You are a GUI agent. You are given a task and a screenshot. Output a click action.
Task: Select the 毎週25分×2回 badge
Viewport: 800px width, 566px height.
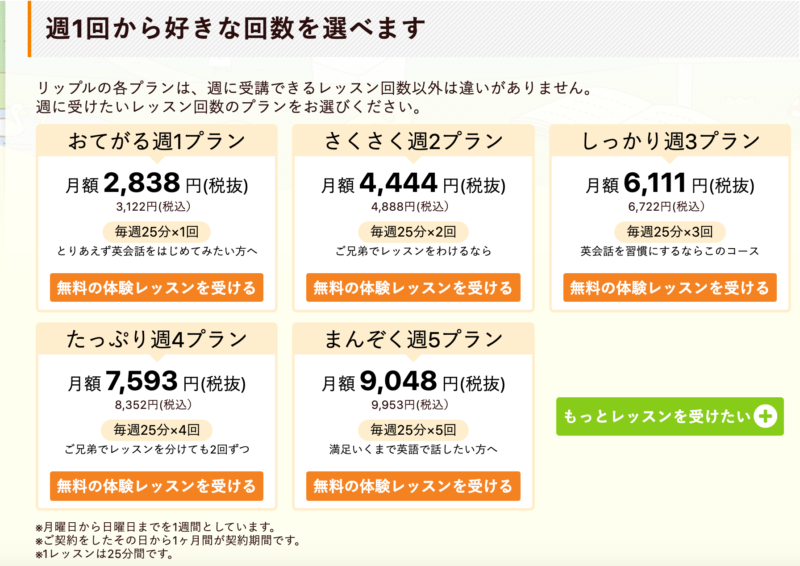click(x=413, y=232)
